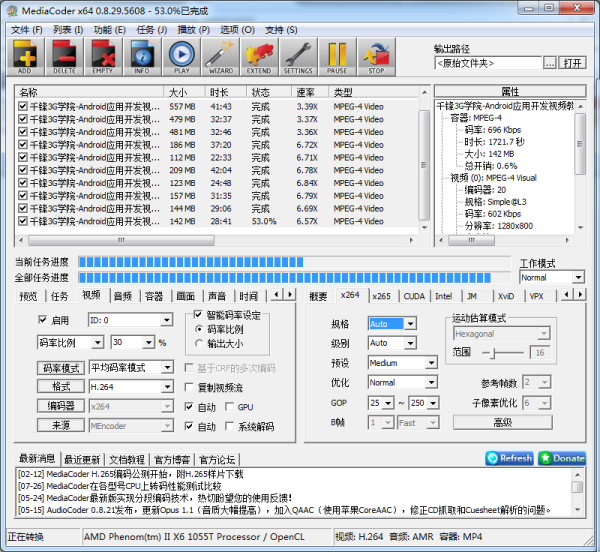The height and width of the screenshot is (552, 600).
Task: Select the 分辨率: 1280x800 property row
Action: point(499,226)
